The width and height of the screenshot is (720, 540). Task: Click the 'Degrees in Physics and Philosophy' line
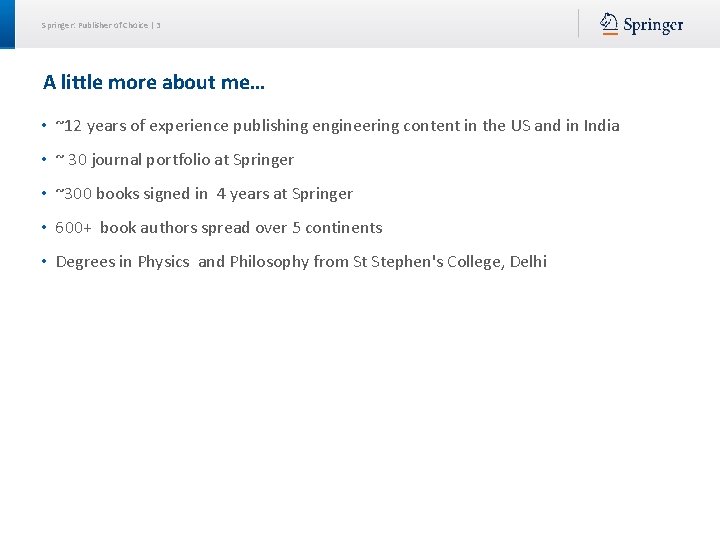(x=301, y=262)
